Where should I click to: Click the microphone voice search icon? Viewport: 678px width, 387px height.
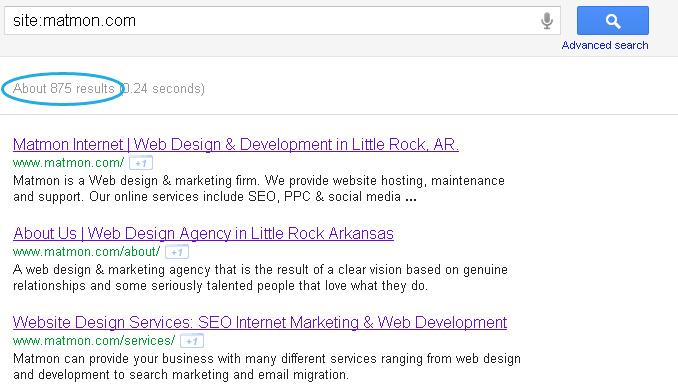[547, 20]
